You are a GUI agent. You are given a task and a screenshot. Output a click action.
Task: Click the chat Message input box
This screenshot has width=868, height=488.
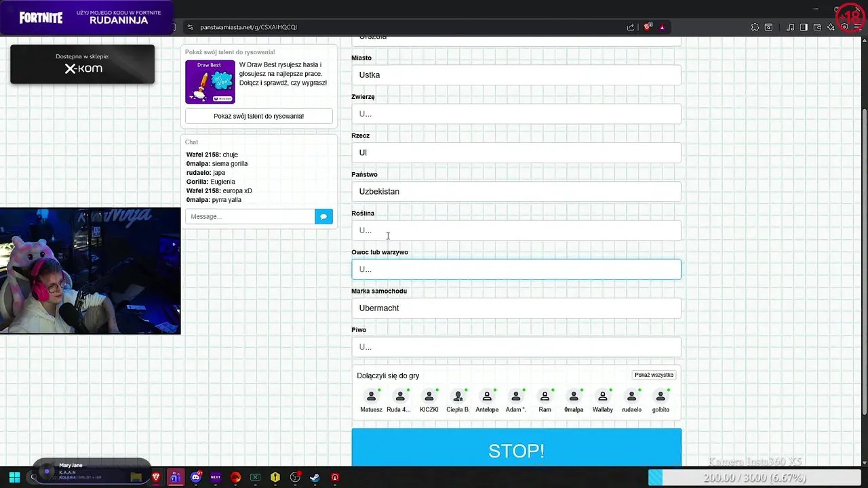point(250,216)
